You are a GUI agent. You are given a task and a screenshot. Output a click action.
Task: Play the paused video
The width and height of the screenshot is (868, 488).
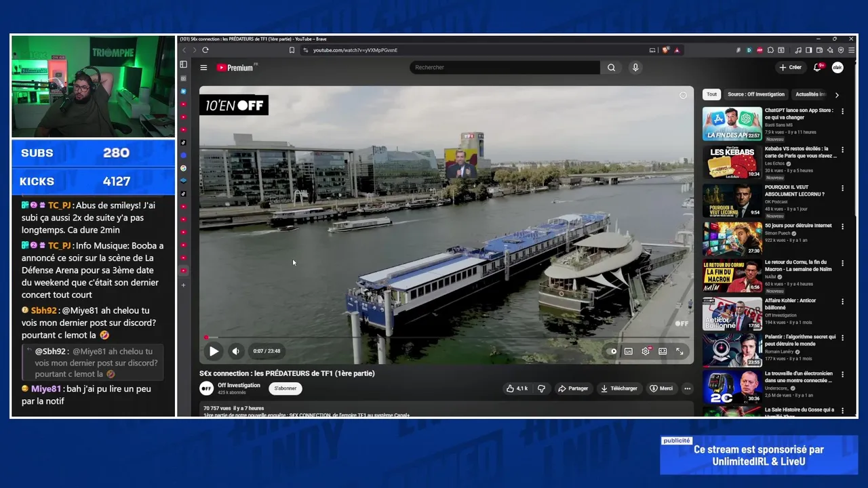pyautogui.click(x=214, y=351)
